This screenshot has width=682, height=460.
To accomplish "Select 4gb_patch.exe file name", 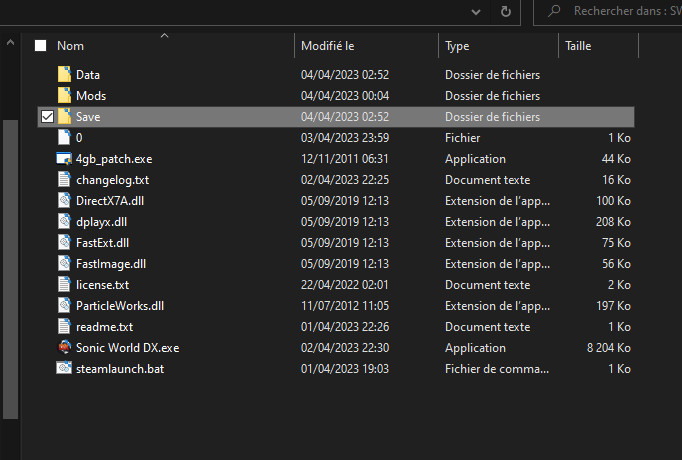I will [114, 159].
